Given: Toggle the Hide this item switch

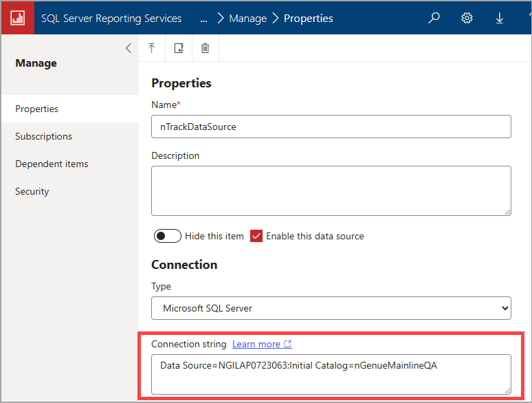Looking at the screenshot, I should tap(168, 236).
